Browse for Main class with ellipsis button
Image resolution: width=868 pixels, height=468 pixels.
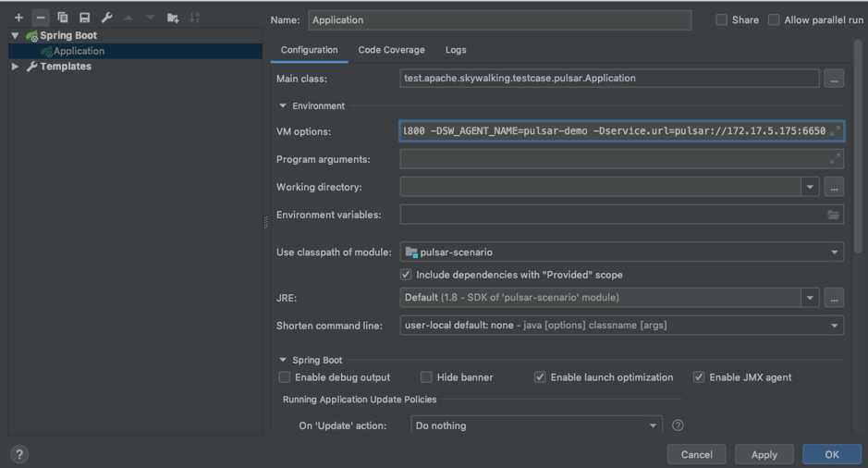tap(834, 79)
